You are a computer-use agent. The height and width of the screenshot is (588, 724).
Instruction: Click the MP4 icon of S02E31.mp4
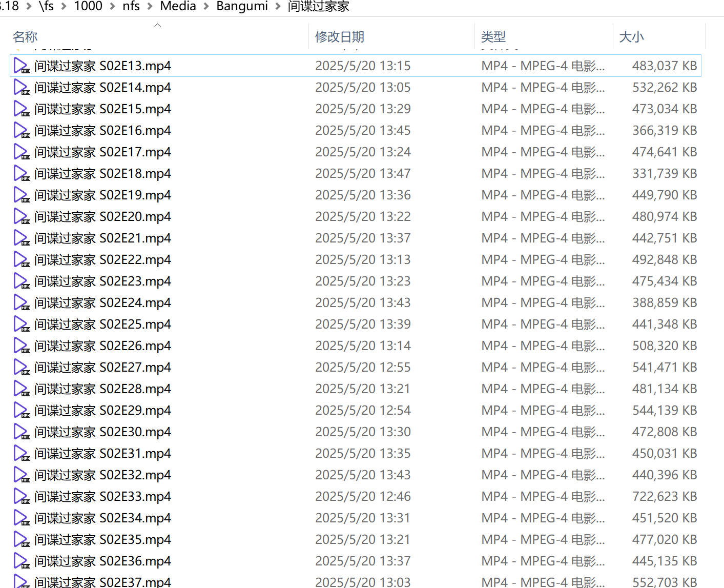[22, 453]
